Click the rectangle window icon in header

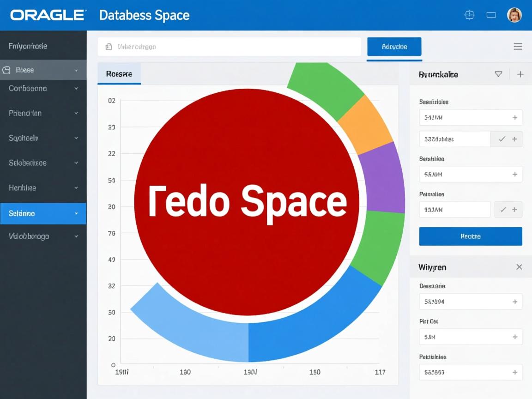point(491,15)
